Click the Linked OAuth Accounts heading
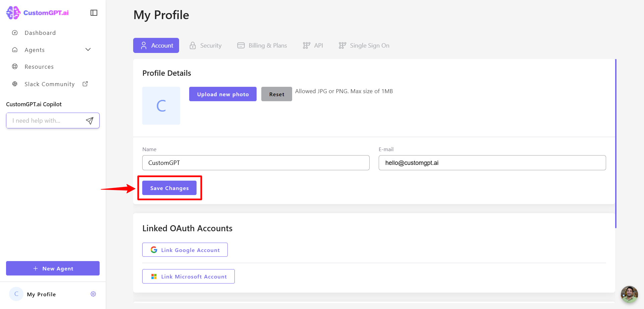The image size is (644, 309). click(x=187, y=228)
